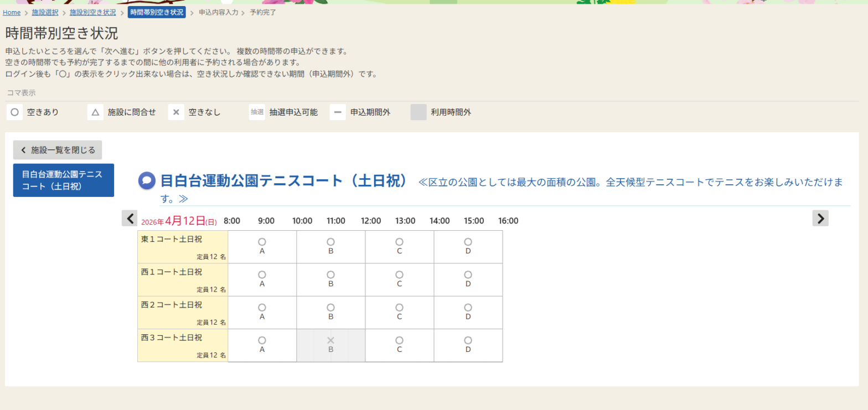Click the 空きなし cross legend icon

176,112
